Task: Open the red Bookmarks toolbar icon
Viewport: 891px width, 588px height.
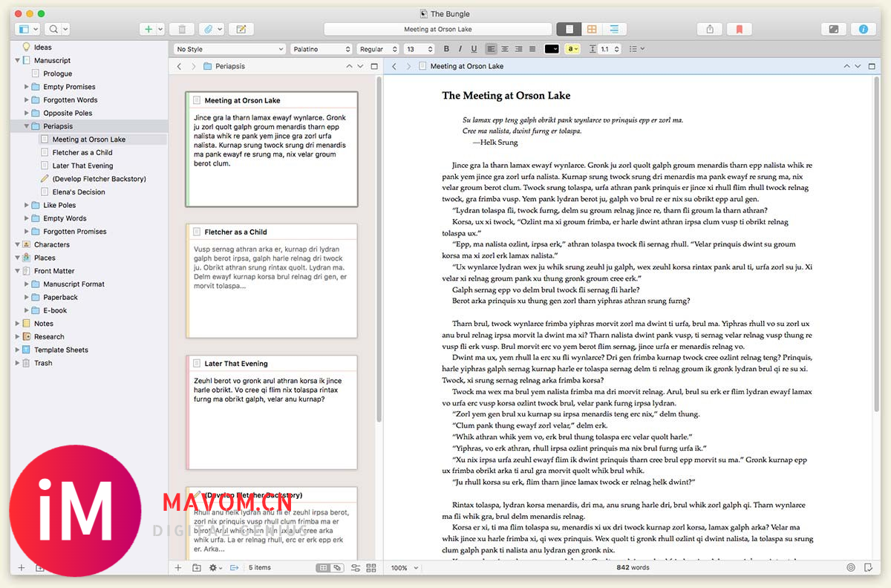Action: coord(739,29)
